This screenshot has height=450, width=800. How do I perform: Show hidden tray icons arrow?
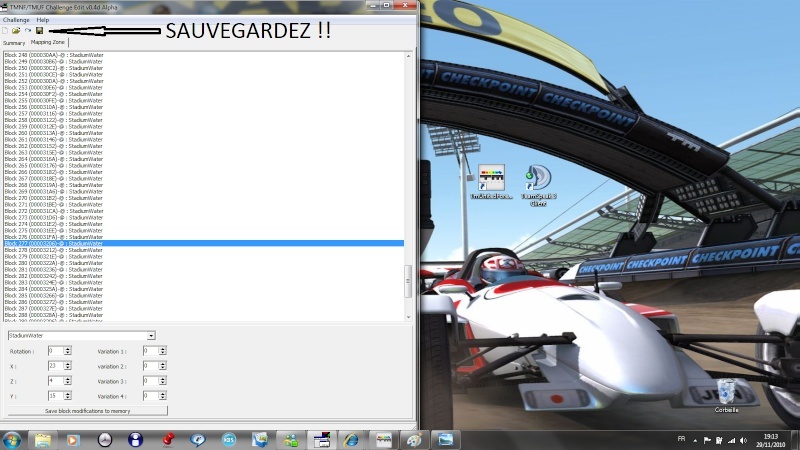[695, 440]
